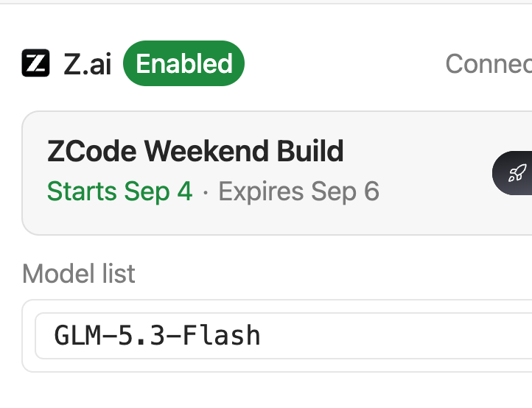The image size is (532, 408).
Task: Click the black Z square icon
Action: (x=35, y=63)
